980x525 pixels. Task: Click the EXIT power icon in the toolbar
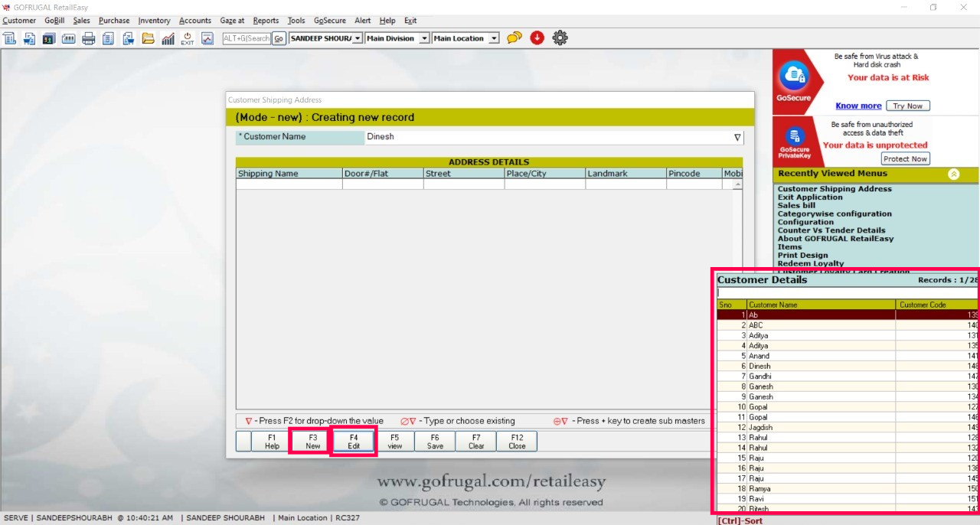188,38
